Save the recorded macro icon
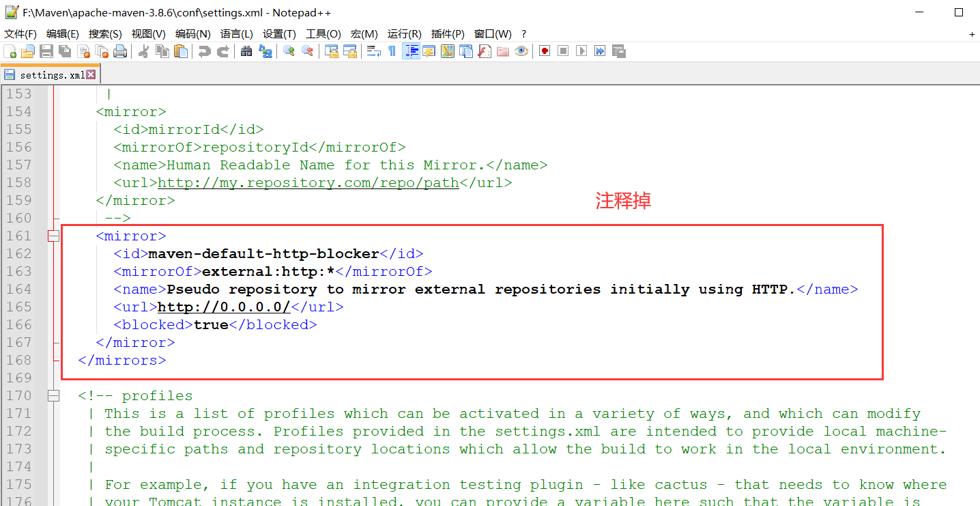The height and width of the screenshot is (506, 980). 619,51
